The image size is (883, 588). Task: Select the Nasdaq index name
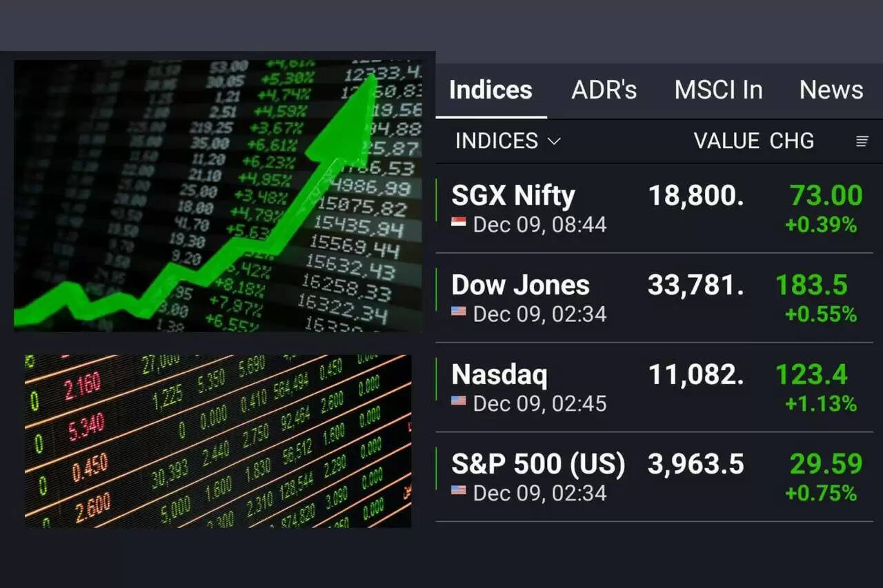click(499, 375)
